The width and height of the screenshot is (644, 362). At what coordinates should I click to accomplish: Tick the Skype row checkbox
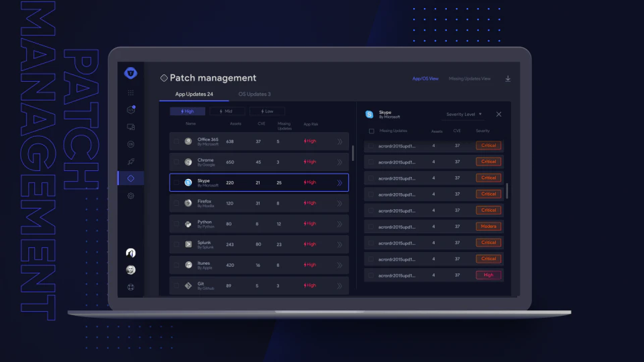click(x=176, y=182)
